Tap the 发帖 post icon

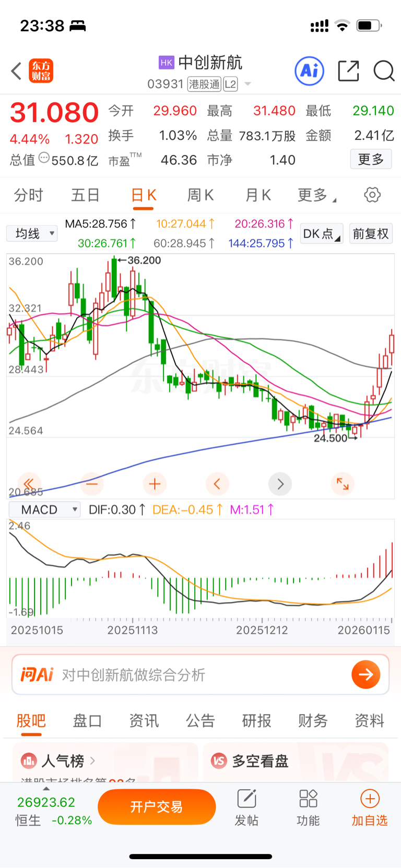pos(246,799)
